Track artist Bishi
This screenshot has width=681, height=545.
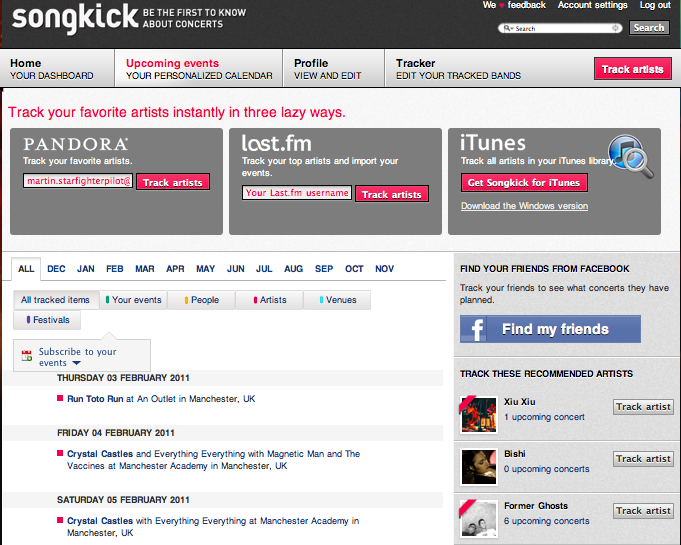643,459
